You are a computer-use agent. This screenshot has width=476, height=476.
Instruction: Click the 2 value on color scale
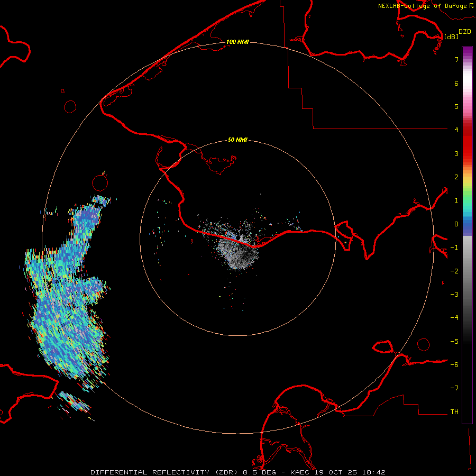point(456,177)
